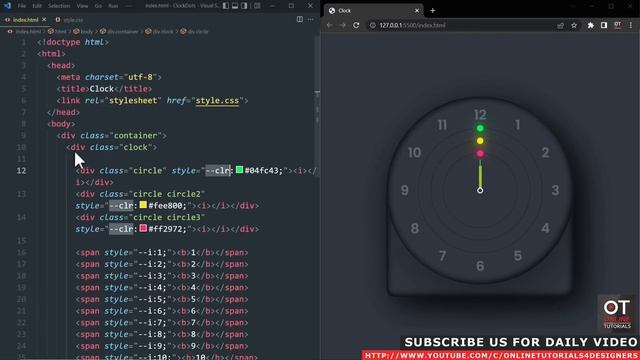Screen dimensions: 640x360
Task: Open the File menu in VS Code
Action: pos(22,6)
